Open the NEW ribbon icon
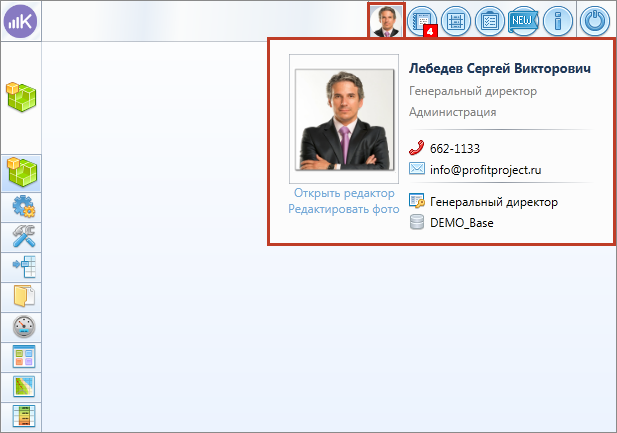 pyautogui.click(x=524, y=21)
